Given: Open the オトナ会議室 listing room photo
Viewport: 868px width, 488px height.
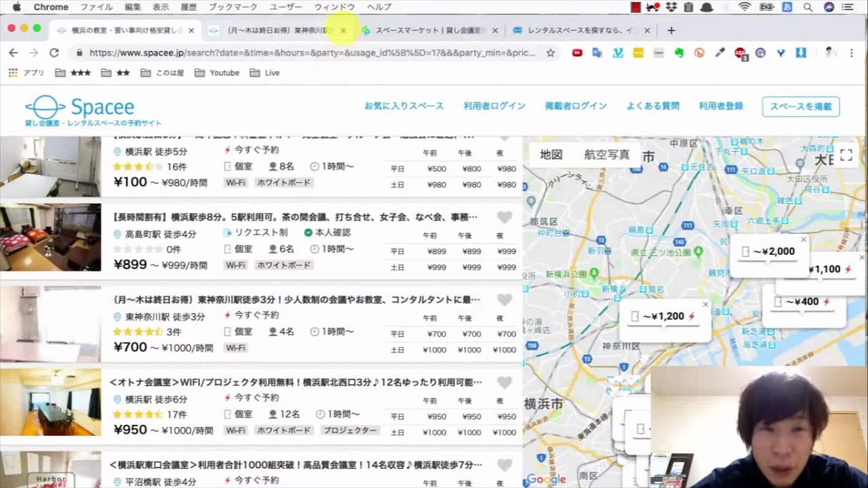Looking at the screenshot, I should point(50,402).
